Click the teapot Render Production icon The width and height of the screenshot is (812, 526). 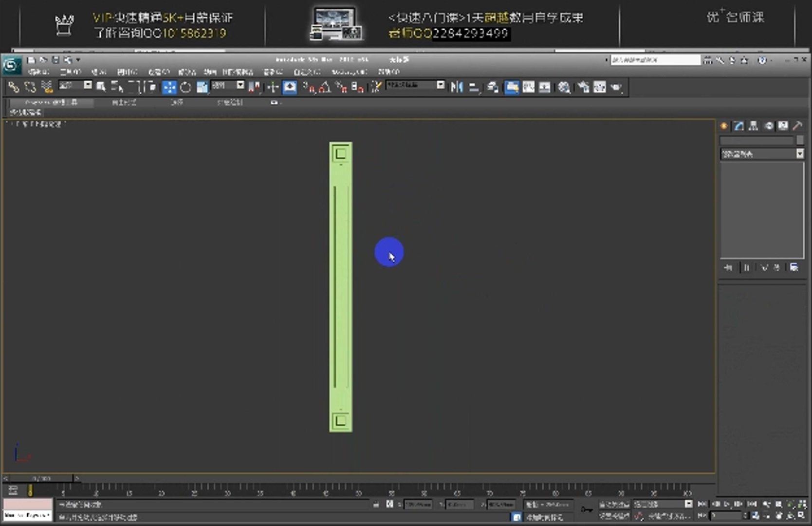click(x=616, y=87)
